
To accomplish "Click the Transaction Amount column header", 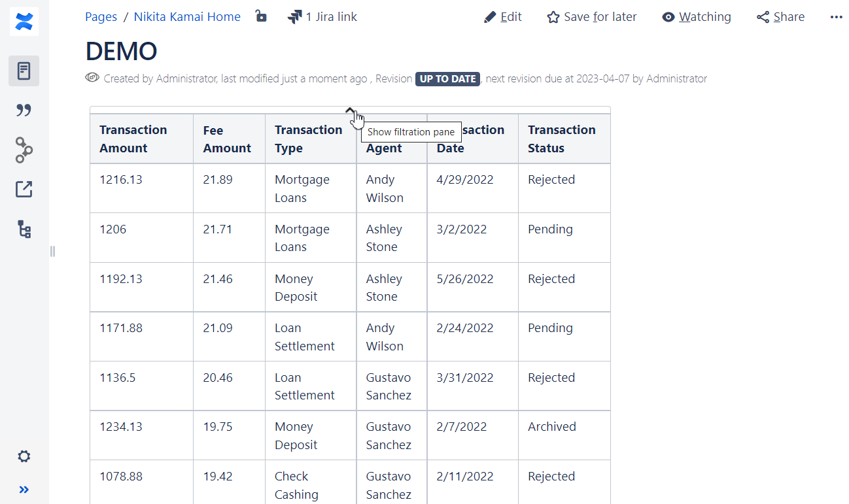I will (x=133, y=139).
